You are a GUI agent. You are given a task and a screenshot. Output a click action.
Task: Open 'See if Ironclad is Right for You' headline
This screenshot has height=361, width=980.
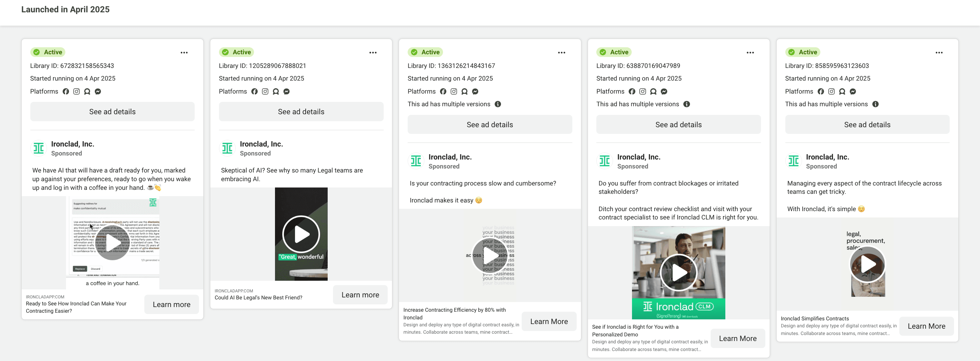tap(635, 331)
